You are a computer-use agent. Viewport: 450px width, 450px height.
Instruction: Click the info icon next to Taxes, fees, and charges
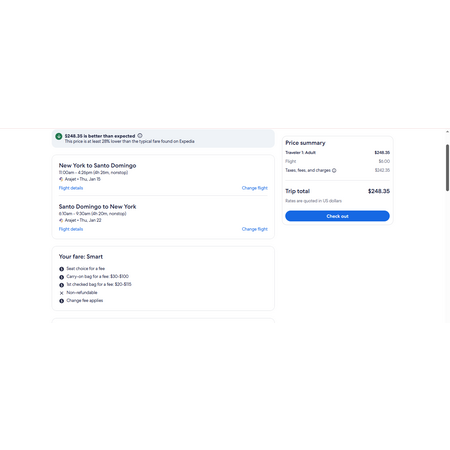pyautogui.click(x=334, y=170)
